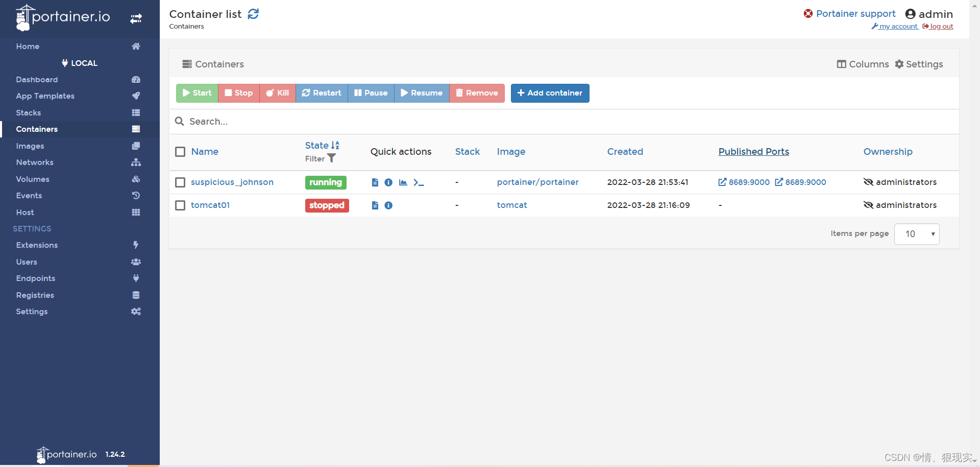This screenshot has width=980, height=467.
Task: View stats chart for suspicious_johnson
Action: (403, 182)
